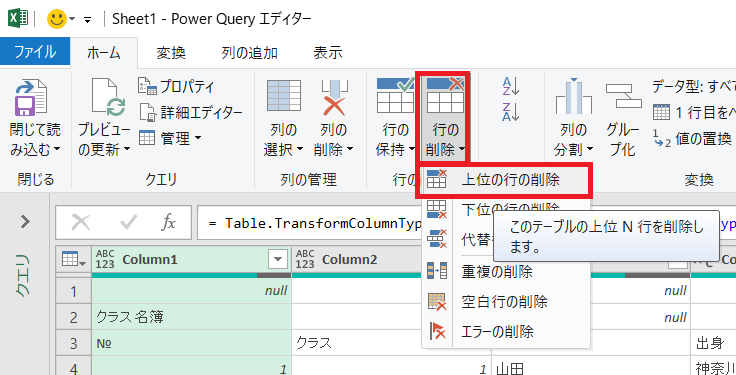Click the 行の保持 icon
Viewport: 736px width, 375px height.
click(x=395, y=96)
